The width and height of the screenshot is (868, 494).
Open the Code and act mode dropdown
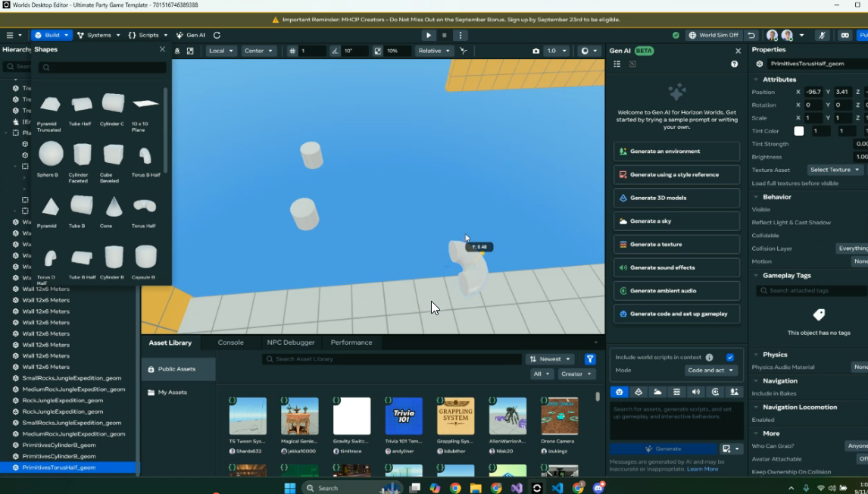pos(710,370)
